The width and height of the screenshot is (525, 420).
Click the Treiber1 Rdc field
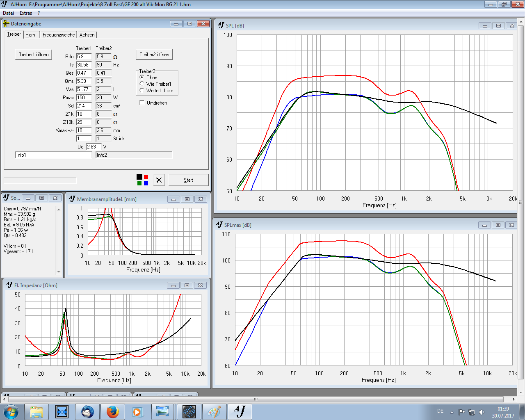click(84, 57)
